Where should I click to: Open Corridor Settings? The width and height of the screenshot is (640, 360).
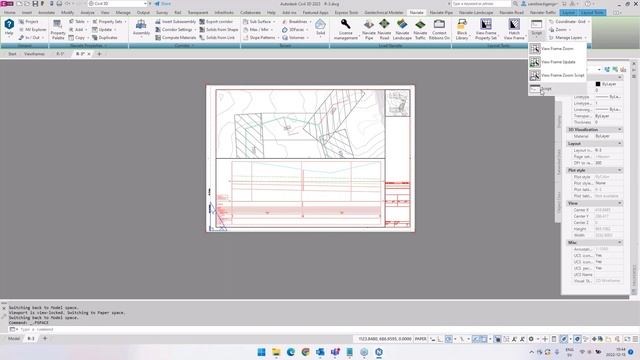[x=173, y=29]
